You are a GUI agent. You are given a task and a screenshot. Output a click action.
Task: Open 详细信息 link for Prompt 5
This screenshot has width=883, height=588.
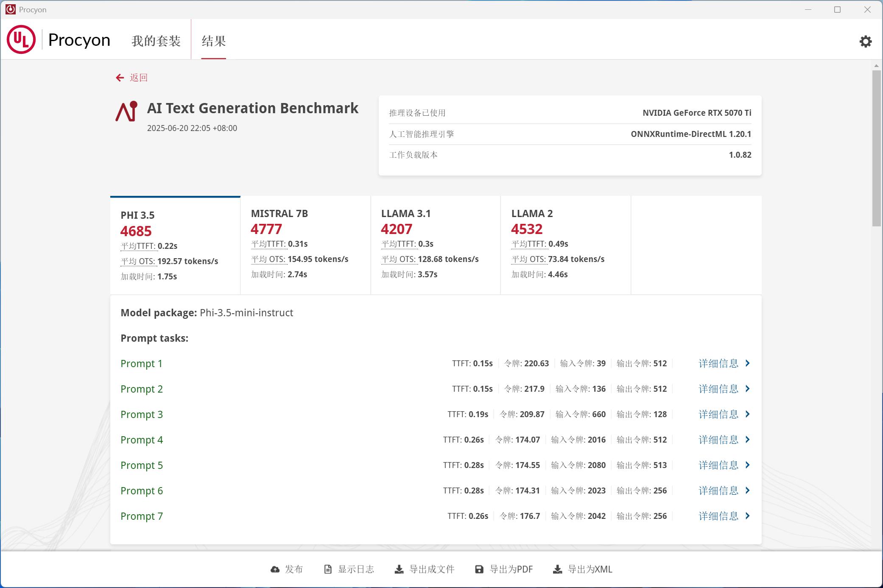click(x=718, y=465)
